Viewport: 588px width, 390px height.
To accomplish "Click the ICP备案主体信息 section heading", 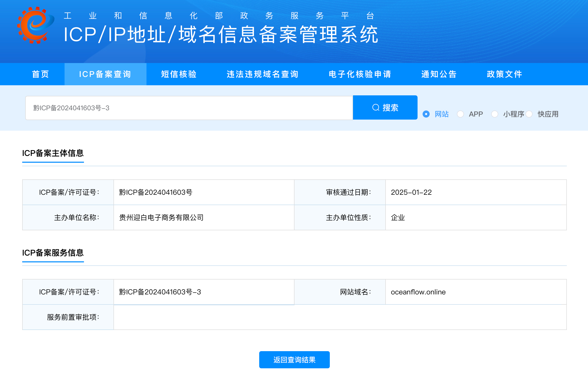I will [x=53, y=153].
